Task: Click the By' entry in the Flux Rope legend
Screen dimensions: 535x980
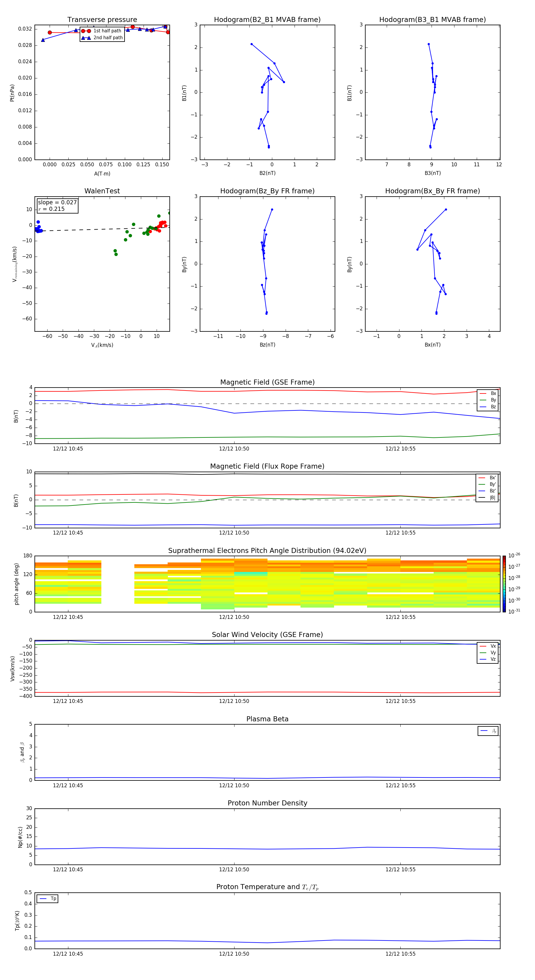Action: [487, 485]
